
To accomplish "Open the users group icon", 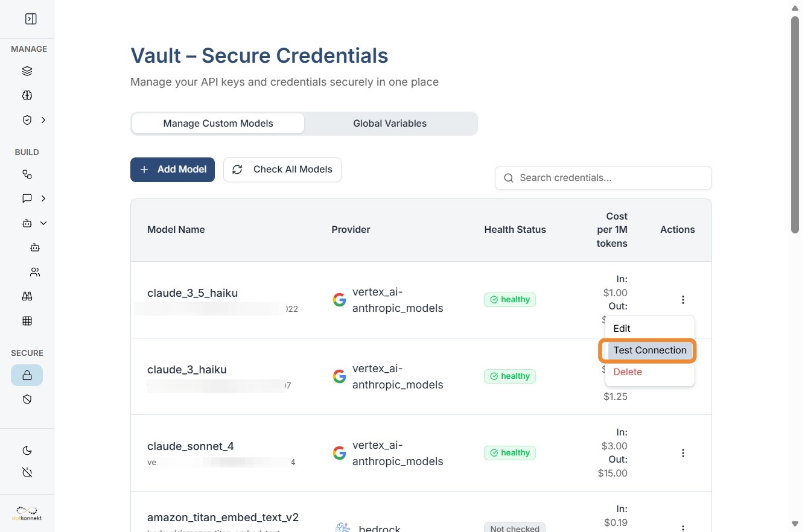I will coord(35,272).
